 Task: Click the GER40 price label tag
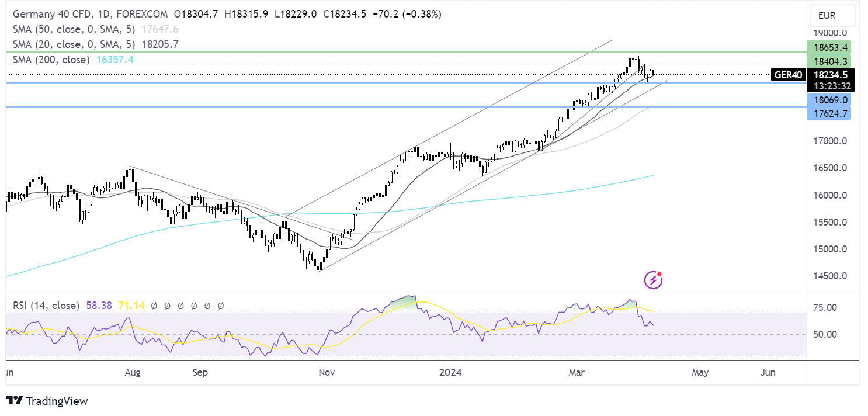click(x=788, y=75)
